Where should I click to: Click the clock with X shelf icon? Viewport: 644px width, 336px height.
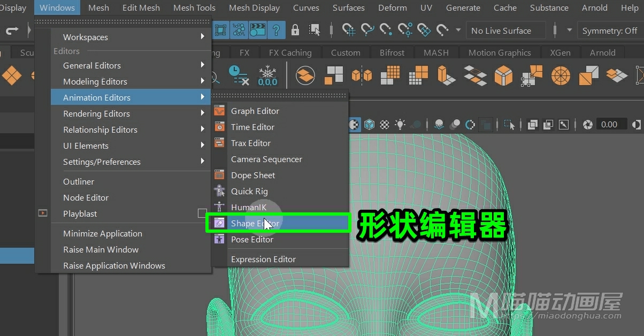[x=238, y=75]
